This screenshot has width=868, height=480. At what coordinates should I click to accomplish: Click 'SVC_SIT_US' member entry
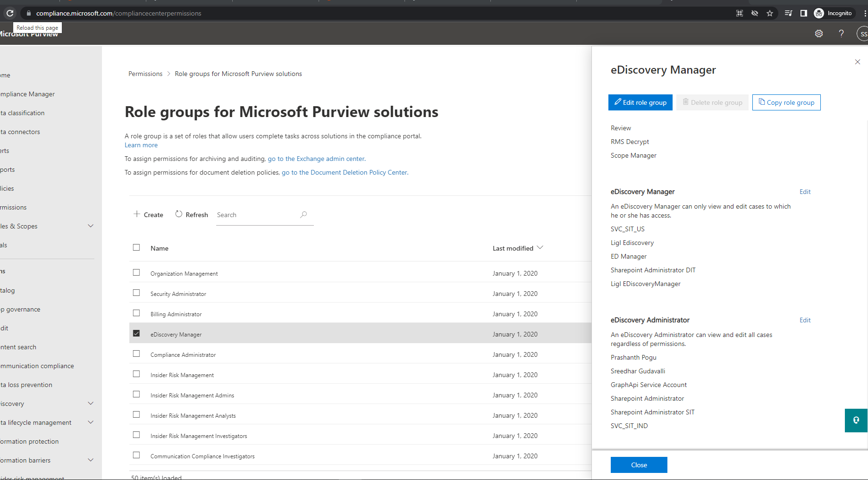click(628, 229)
